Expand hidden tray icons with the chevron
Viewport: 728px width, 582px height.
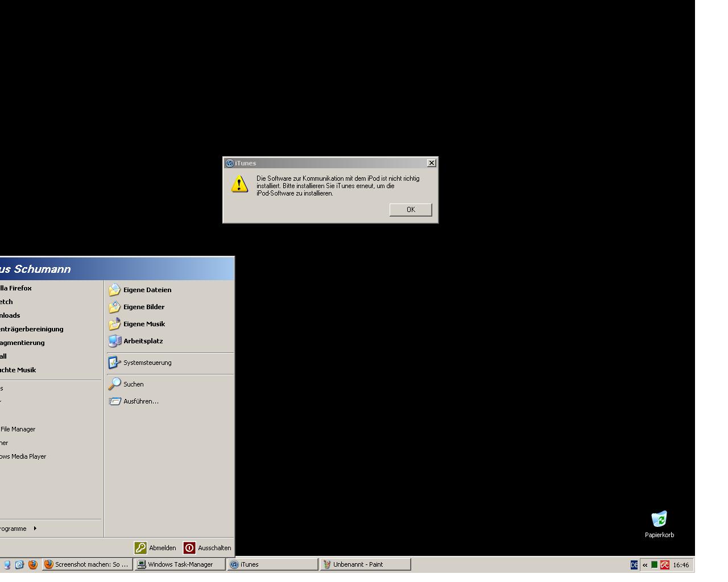(x=645, y=565)
